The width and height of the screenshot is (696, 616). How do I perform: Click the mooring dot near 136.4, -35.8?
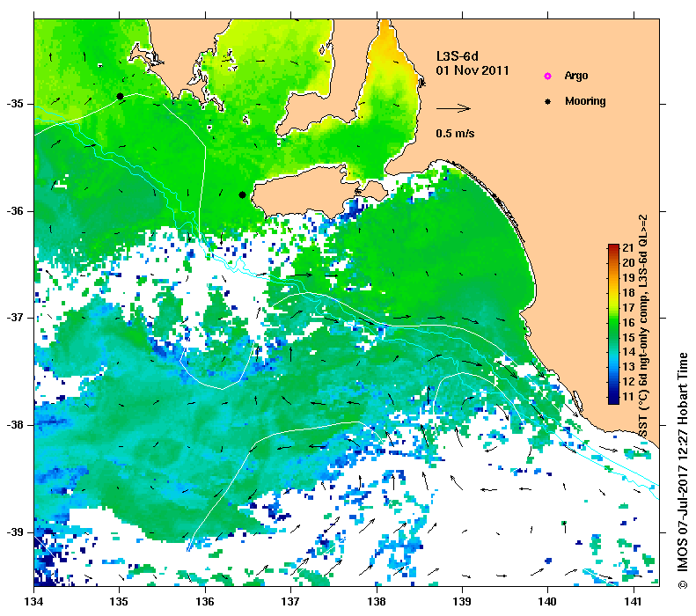[x=242, y=194]
